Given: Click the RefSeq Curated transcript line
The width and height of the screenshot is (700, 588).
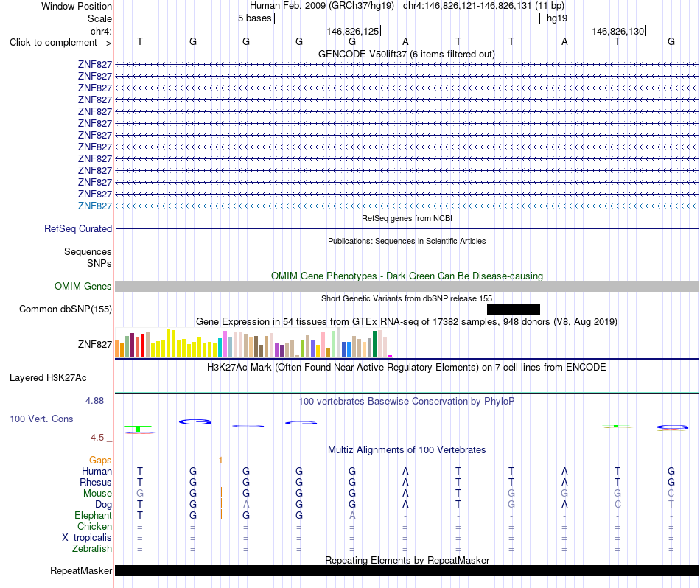Looking at the screenshot, I should pos(407,228).
